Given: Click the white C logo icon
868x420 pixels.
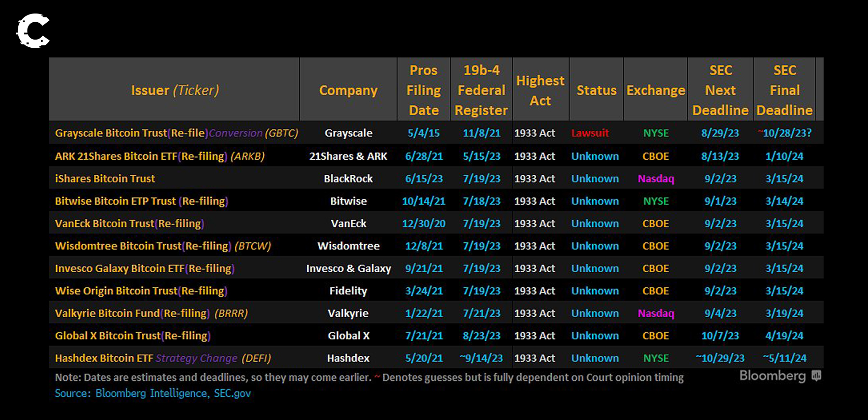Looking at the screenshot, I should (33, 31).
